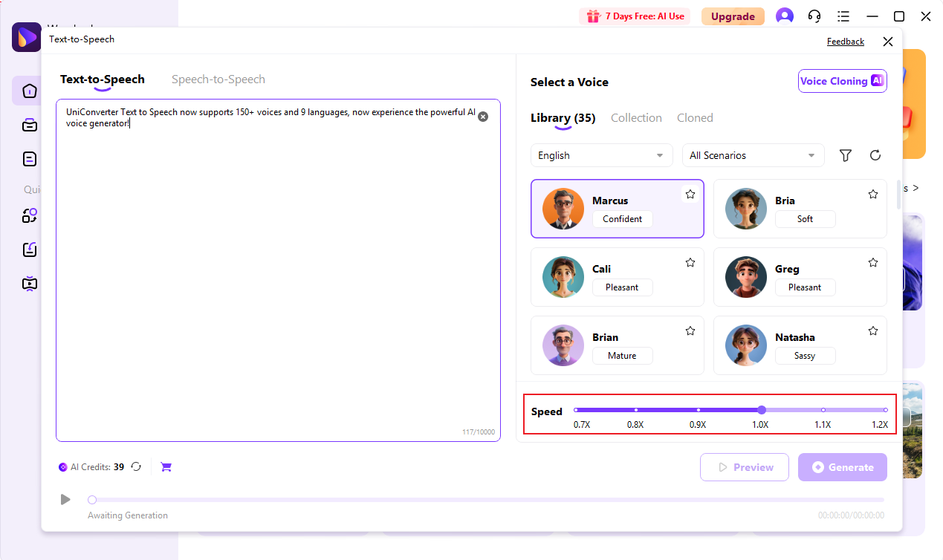Click the compressor icon in the sidebar

click(30, 250)
